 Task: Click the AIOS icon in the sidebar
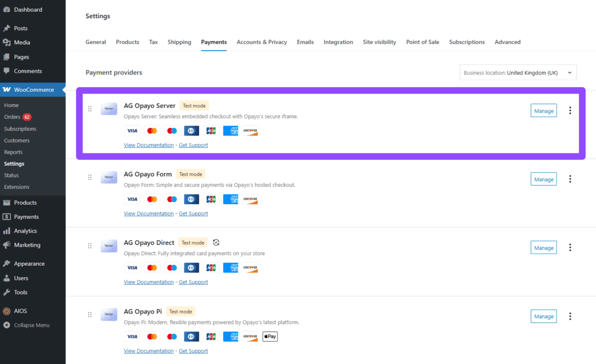click(6, 311)
